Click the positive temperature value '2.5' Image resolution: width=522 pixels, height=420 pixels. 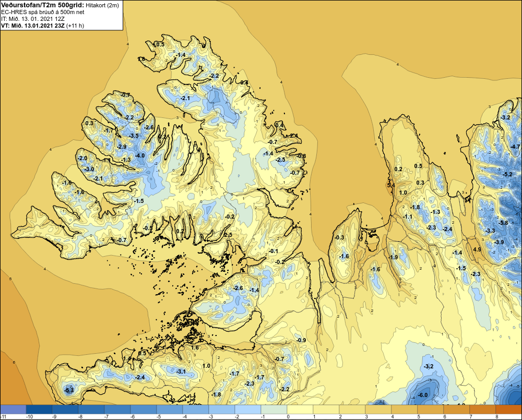click(x=228, y=235)
